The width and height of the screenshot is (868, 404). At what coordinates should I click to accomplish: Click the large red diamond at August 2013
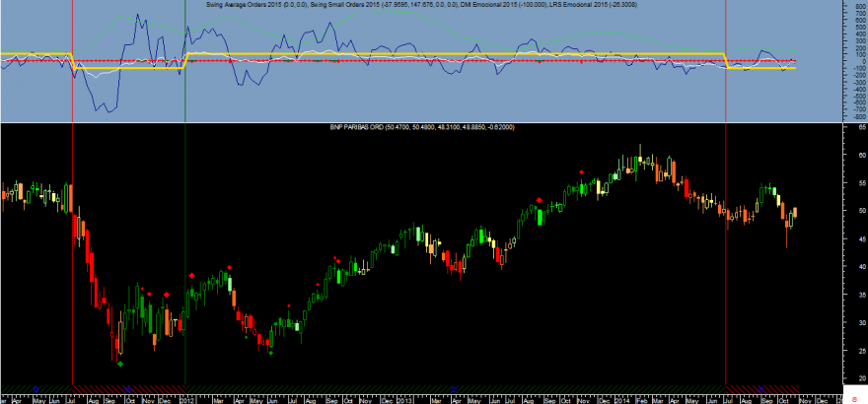(x=539, y=200)
